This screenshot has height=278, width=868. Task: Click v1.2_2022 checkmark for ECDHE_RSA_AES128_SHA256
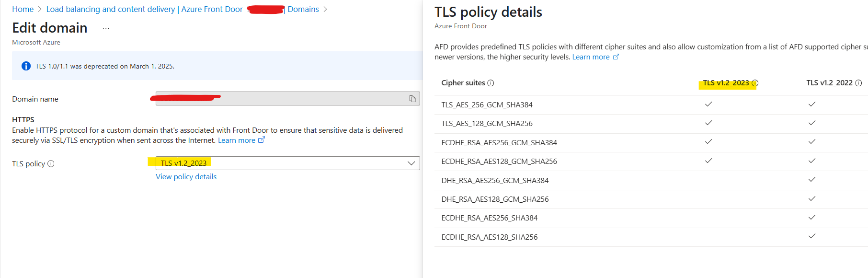click(x=812, y=236)
